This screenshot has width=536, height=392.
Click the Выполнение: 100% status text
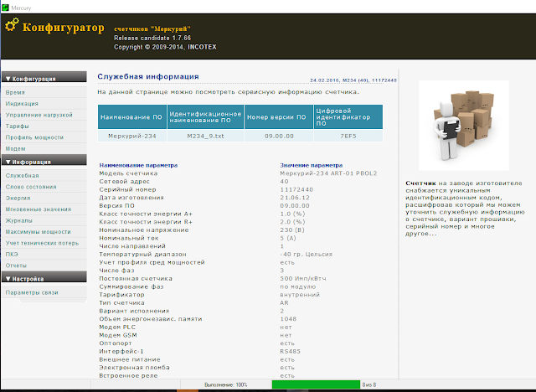click(x=226, y=384)
